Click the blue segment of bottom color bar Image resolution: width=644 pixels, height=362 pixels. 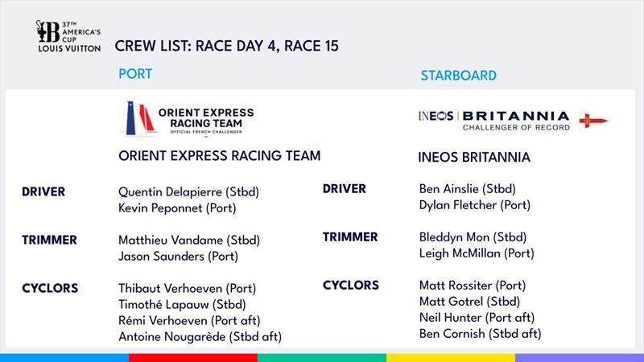[64, 358]
